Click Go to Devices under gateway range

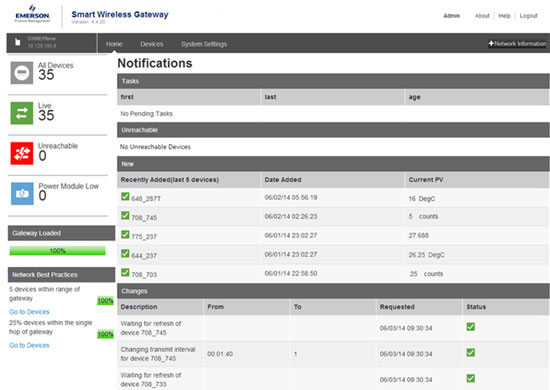pos(29,312)
